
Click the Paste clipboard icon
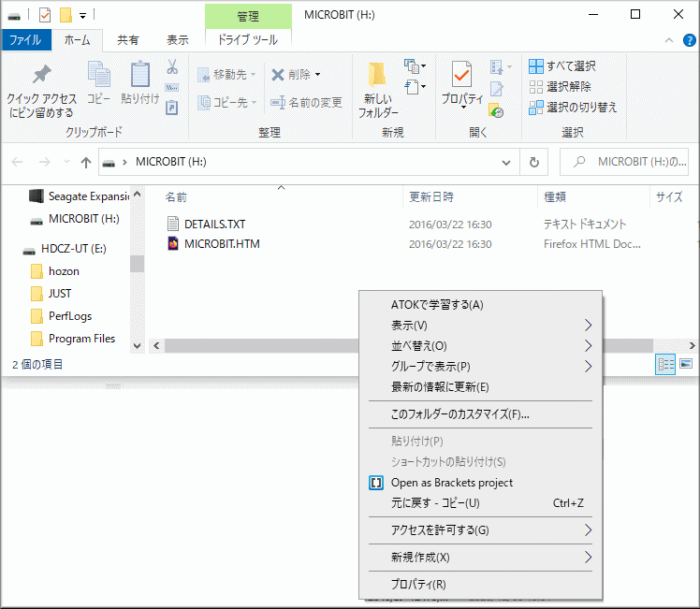tap(139, 74)
